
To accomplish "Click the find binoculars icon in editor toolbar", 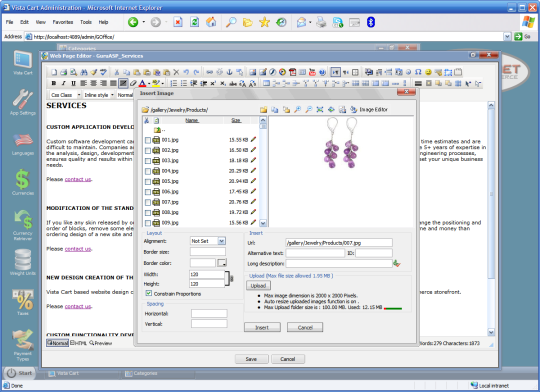I will [x=84, y=72].
